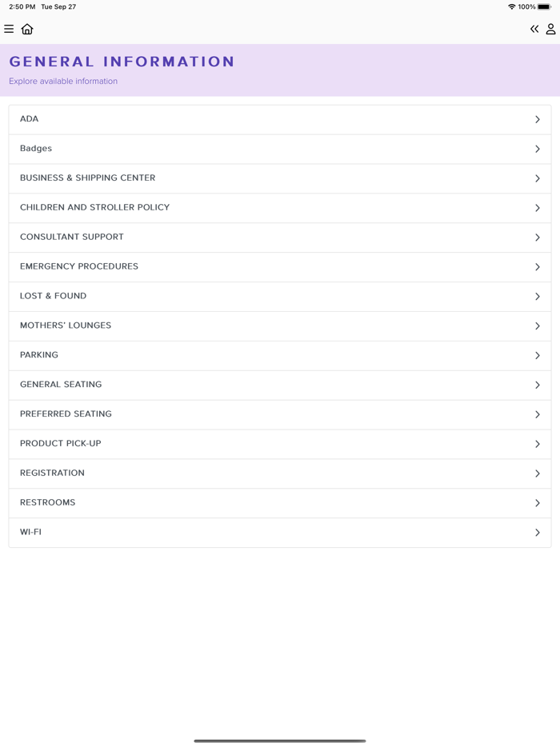This screenshot has width=560, height=747.
Task: Tap the double-chevron back icon
Action: (534, 30)
